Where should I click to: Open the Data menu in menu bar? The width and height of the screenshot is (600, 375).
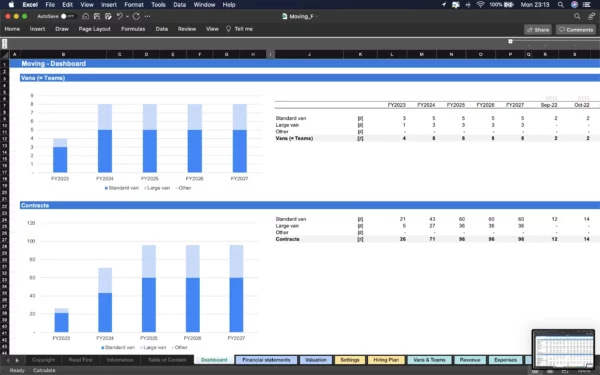coord(179,5)
